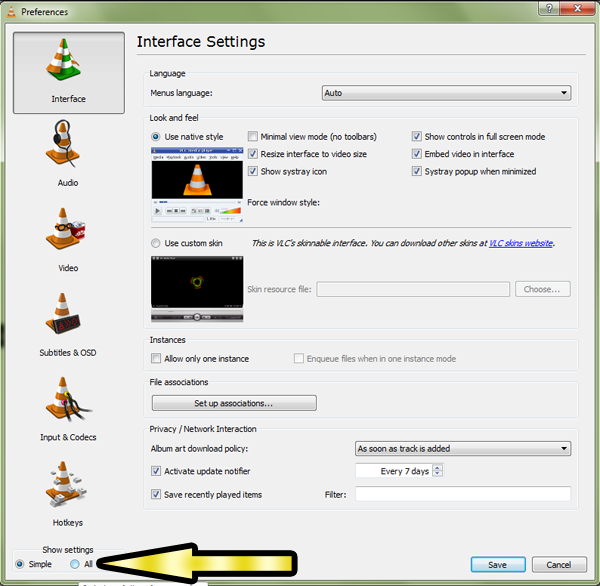
Task: Click the VLC cone icon in title bar
Action: pyautogui.click(x=11, y=12)
